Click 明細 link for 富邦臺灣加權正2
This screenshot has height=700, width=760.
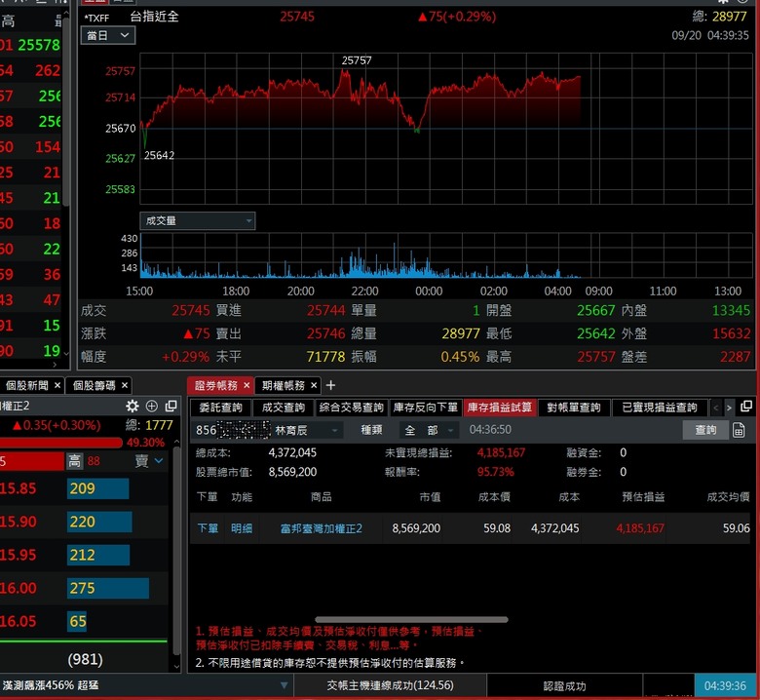point(242,527)
